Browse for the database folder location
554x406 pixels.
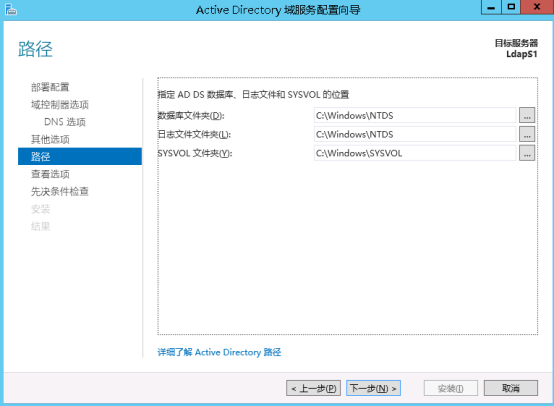(x=527, y=115)
